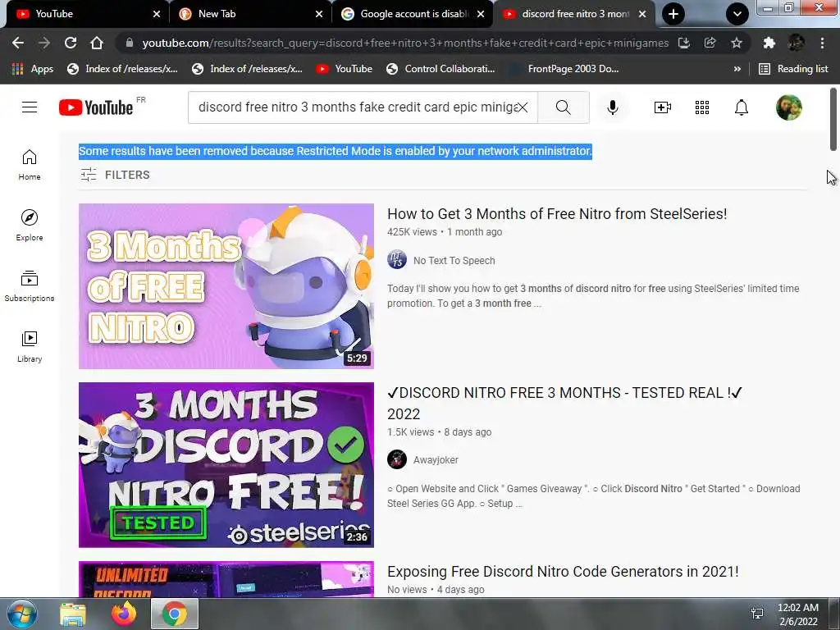This screenshot has height=630, width=840.
Task: Open Exposing Free Discord Nitro Code Generators title
Action: 563,572
